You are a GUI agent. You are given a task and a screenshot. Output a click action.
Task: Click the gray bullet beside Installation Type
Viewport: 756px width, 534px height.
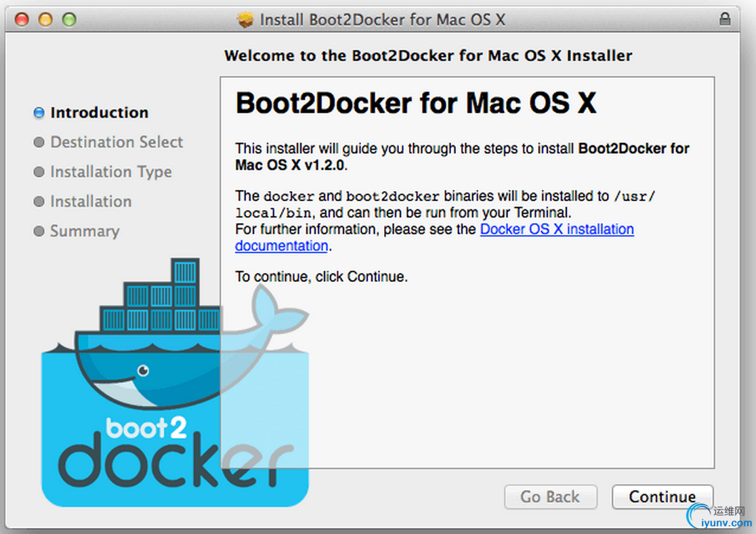click(39, 171)
